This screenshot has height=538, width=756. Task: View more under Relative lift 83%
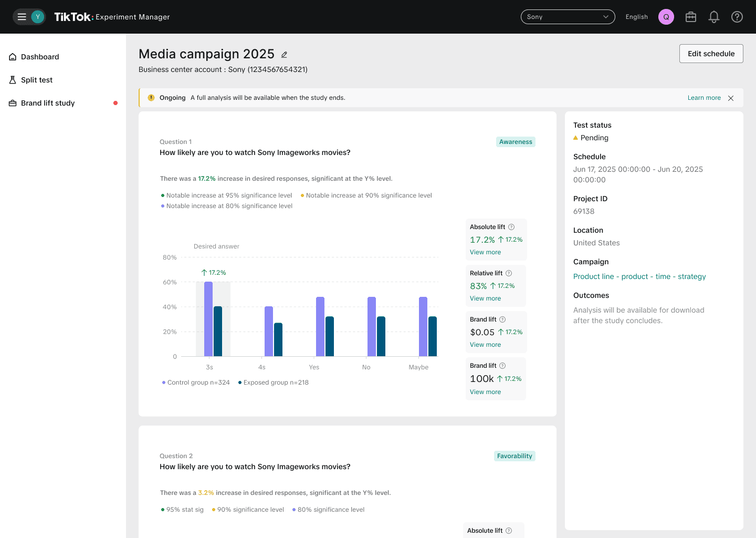(485, 298)
